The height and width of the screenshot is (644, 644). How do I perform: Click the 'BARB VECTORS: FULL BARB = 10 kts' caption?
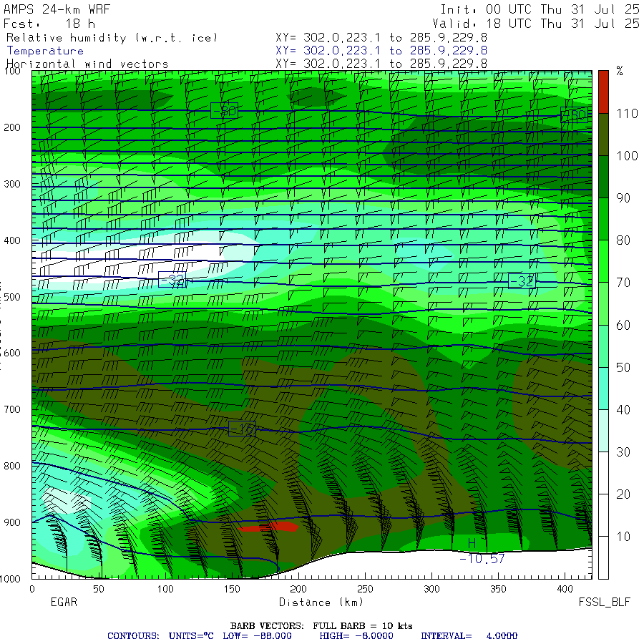point(321,626)
